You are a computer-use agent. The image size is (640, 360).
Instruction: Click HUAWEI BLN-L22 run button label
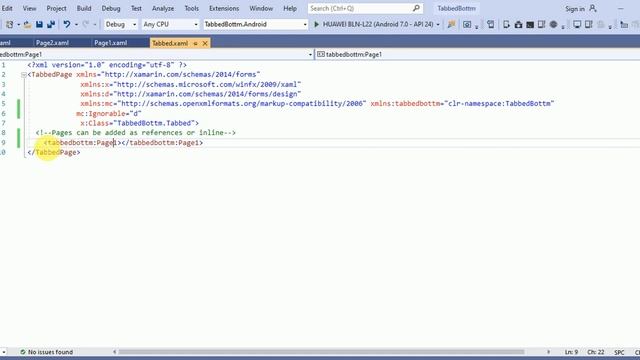coord(378,24)
